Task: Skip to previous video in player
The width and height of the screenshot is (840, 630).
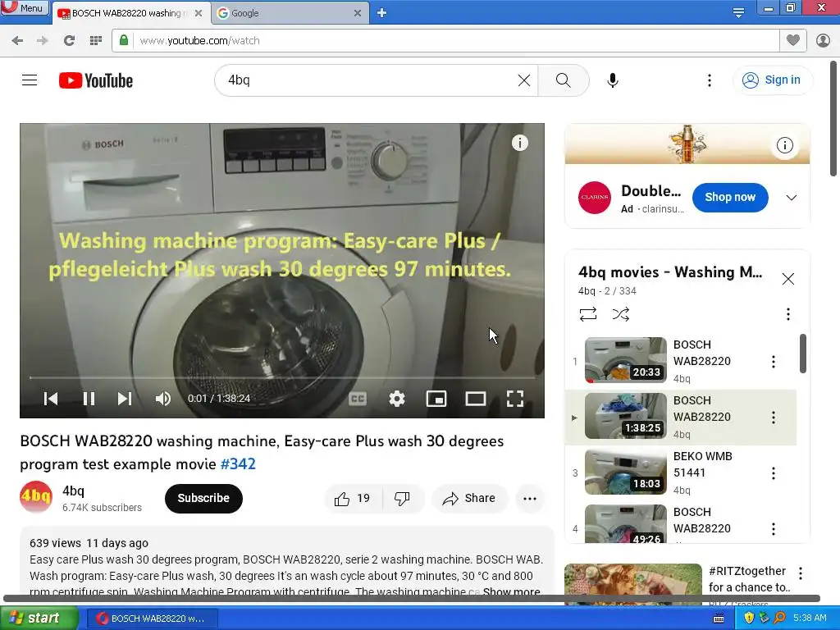Action: 50,399
